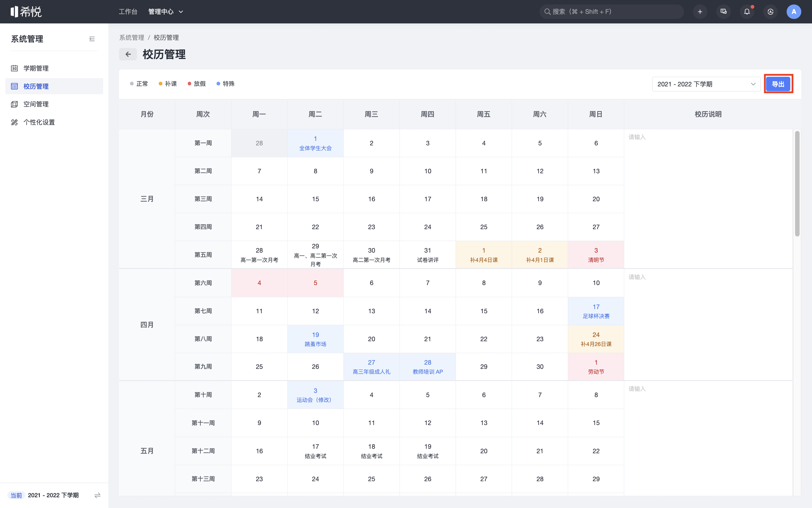Screen dimensions: 812x508
Task: Select the 结业考试 cell on day 18
Action: point(371,451)
